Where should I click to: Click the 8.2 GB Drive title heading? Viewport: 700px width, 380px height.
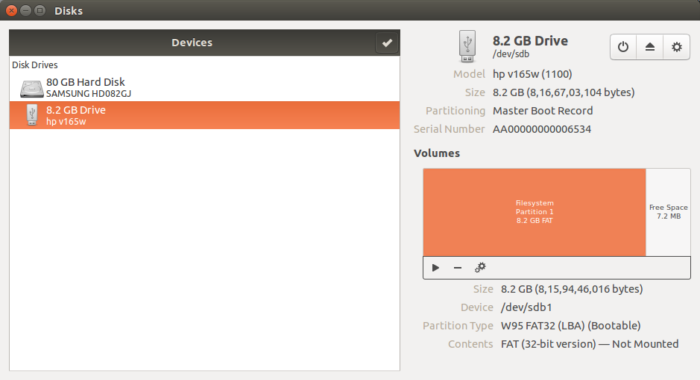(530, 41)
